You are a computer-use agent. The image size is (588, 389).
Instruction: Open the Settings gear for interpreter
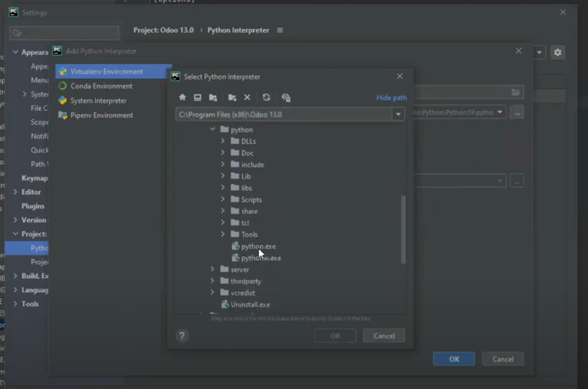pos(558,52)
